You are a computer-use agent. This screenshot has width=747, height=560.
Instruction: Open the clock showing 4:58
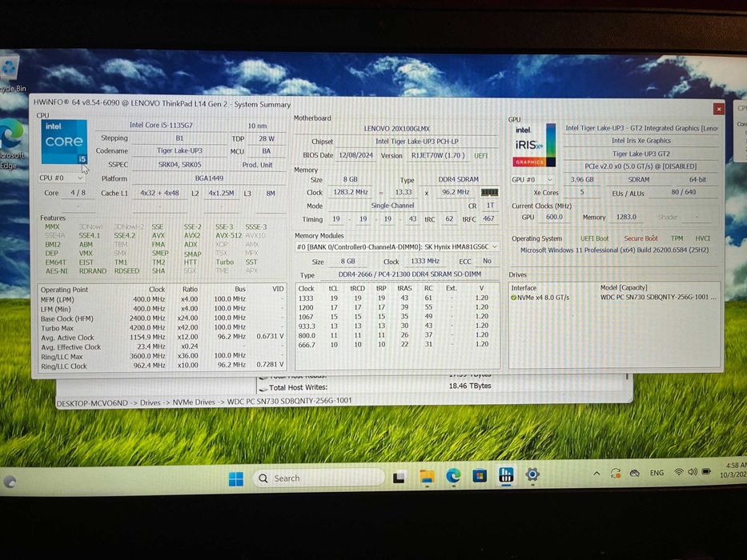click(x=735, y=470)
